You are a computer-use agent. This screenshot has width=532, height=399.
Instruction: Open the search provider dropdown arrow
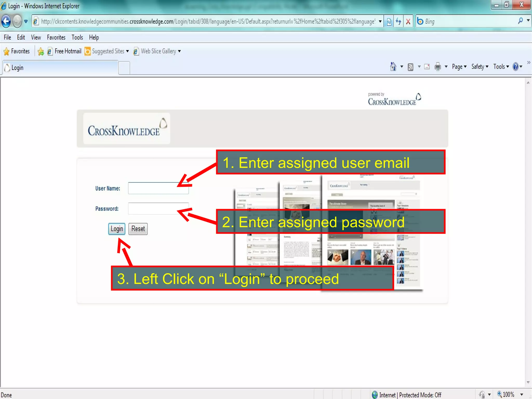coord(528,20)
